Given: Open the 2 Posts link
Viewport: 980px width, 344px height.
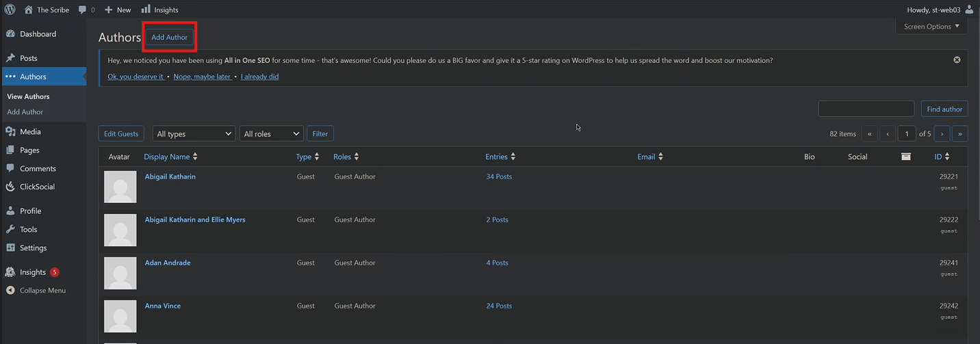Looking at the screenshot, I should point(498,220).
